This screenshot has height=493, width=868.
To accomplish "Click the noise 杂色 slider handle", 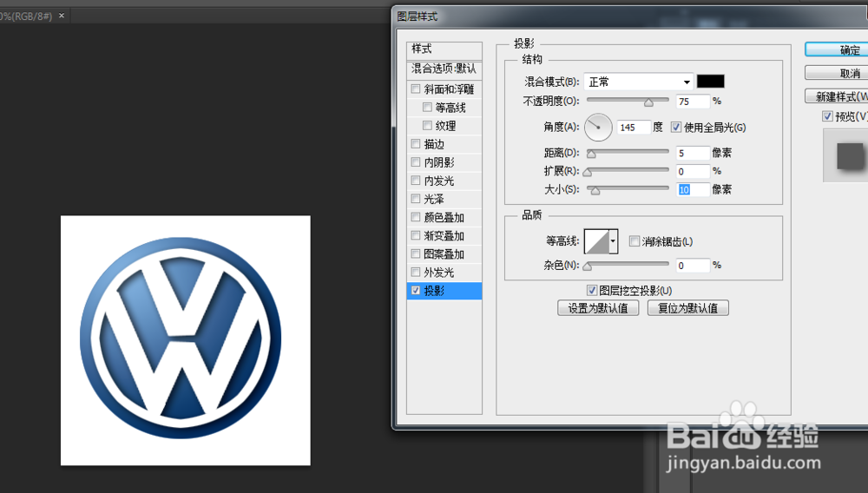I will (x=588, y=266).
